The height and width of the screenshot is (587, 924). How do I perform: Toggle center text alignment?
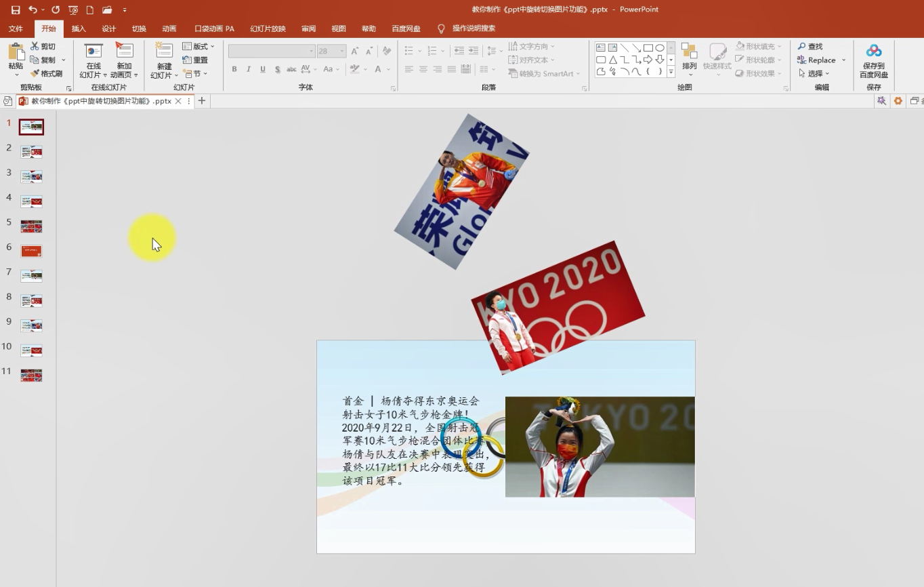click(423, 69)
